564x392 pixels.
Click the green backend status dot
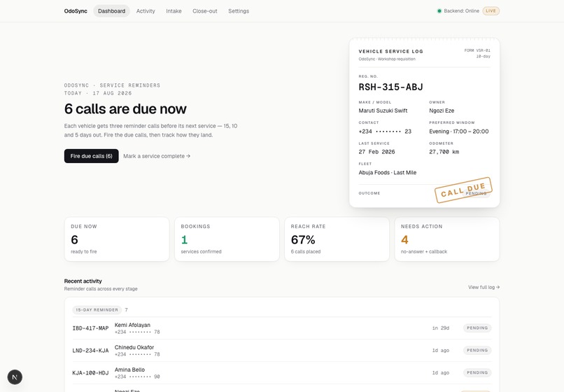[x=439, y=11]
